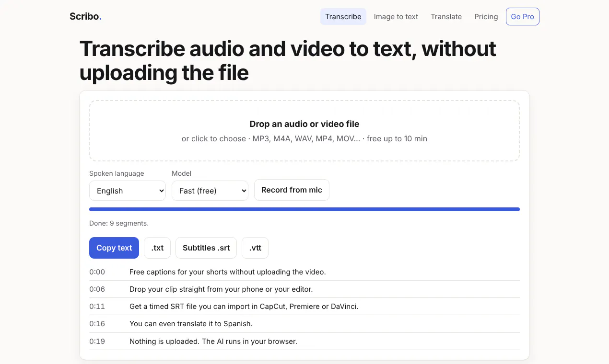Click segment 'Get a timed SRT file'
Viewport: 609px width, 364px height.
pos(244,307)
